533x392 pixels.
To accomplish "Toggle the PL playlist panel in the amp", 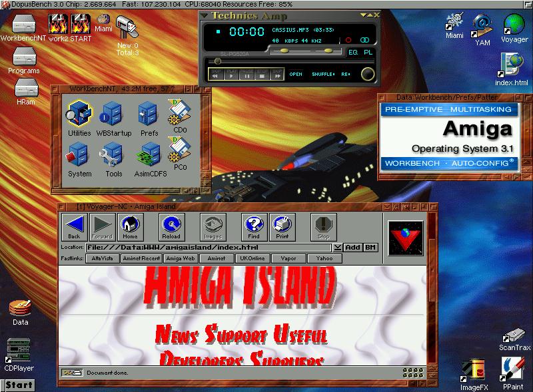I will (368, 51).
